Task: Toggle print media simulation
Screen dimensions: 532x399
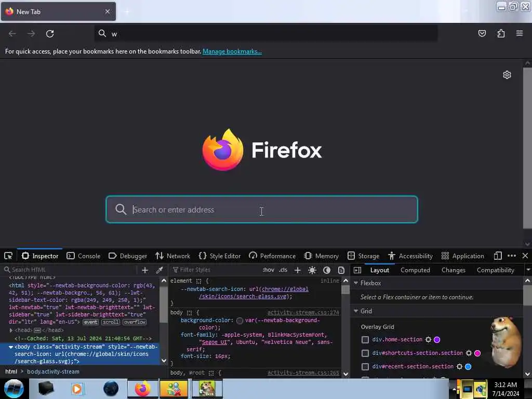Action: pyautogui.click(x=341, y=270)
